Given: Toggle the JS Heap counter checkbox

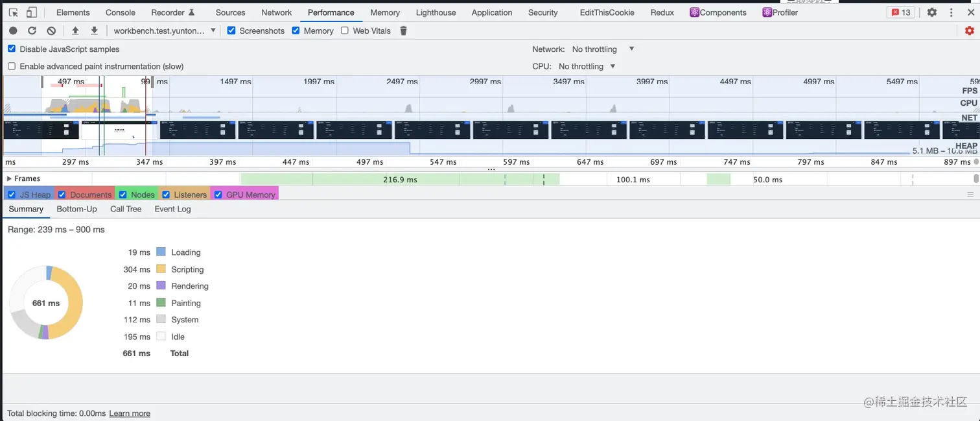Looking at the screenshot, I should (12, 195).
